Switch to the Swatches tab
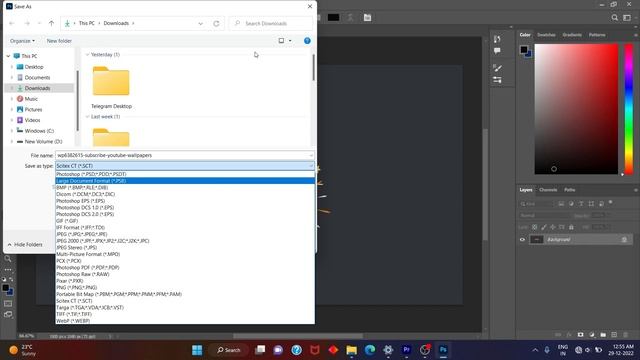The width and height of the screenshot is (640, 360). 546,35
